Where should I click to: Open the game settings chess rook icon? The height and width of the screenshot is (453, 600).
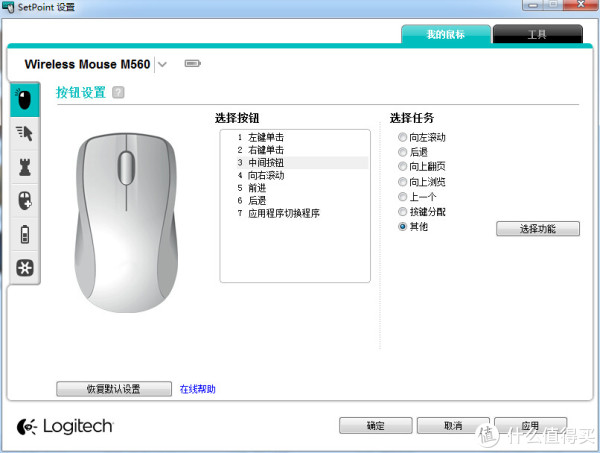(x=25, y=167)
